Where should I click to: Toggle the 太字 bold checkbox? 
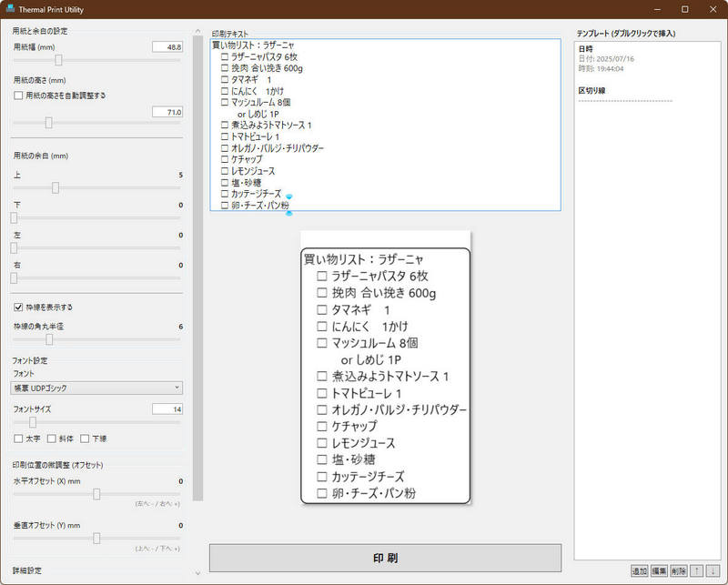(x=19, y=439)
